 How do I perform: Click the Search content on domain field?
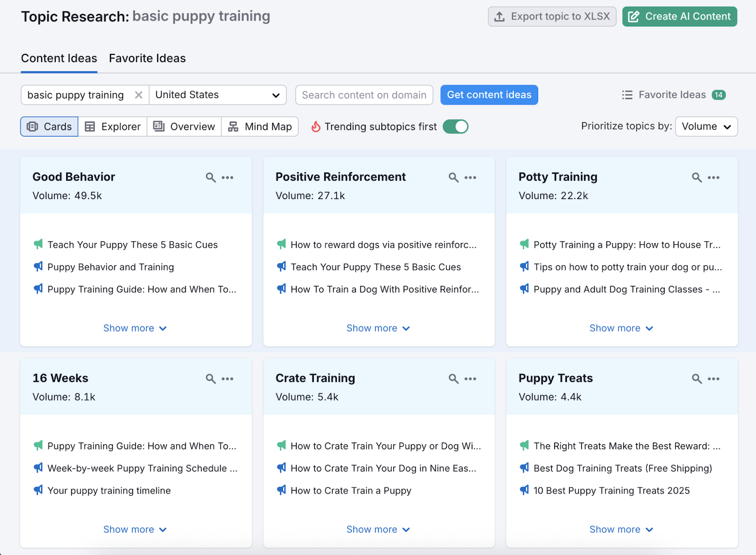[364, 95]
